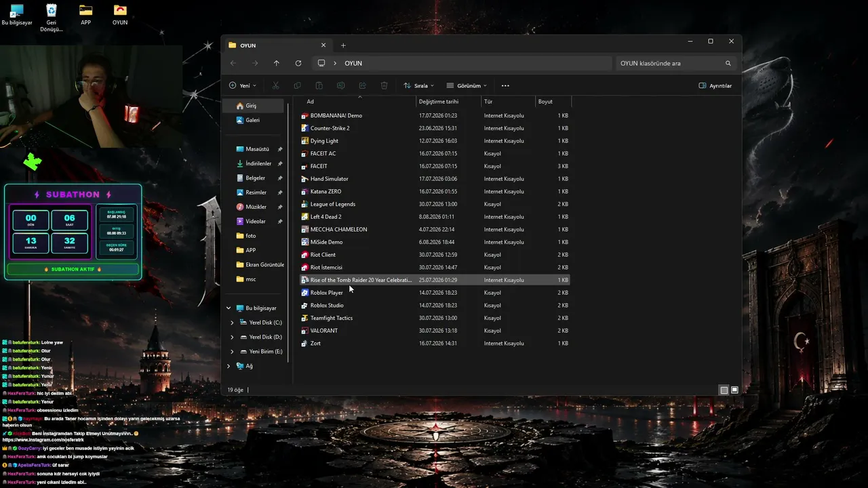Switch to large thumbnails view in status bar
This screenshot has width=868, height=488.
click(x=734, y=390)
